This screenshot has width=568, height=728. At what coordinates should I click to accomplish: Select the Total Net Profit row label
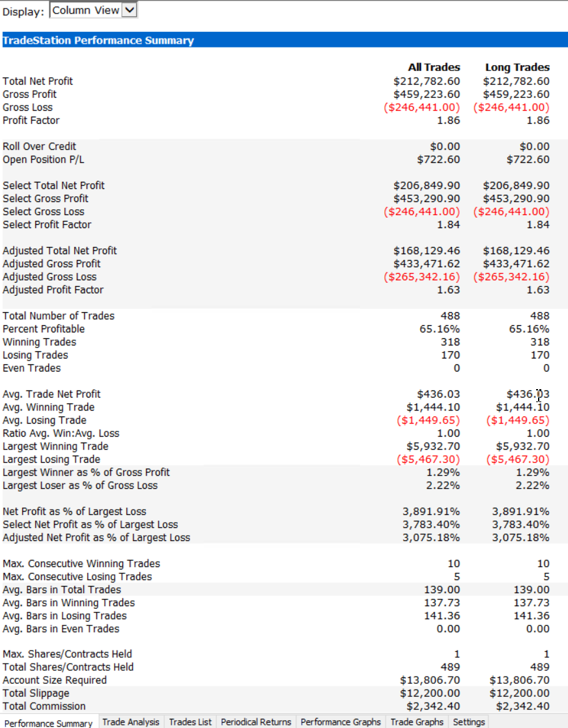click(x=38, y=81)
